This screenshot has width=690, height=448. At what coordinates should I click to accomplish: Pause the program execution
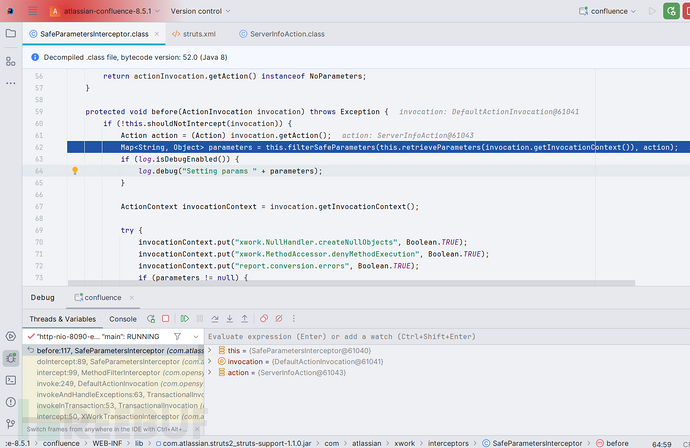point(200,318)
